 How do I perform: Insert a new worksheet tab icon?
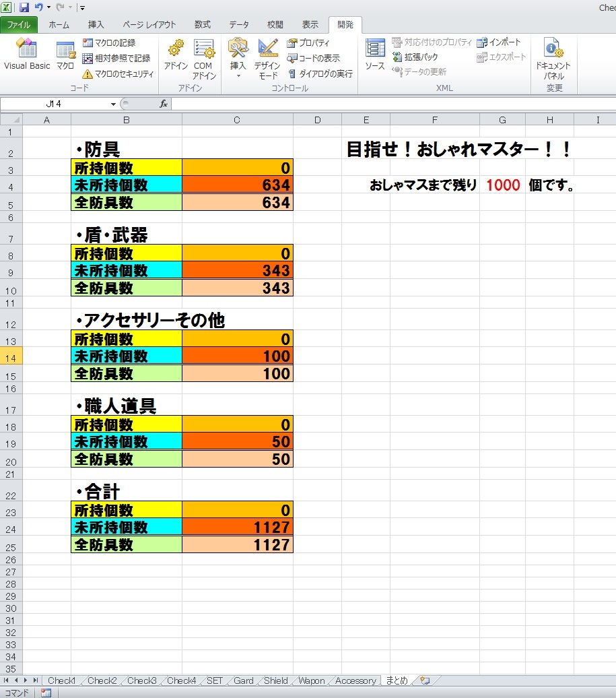tap(425, 680)
